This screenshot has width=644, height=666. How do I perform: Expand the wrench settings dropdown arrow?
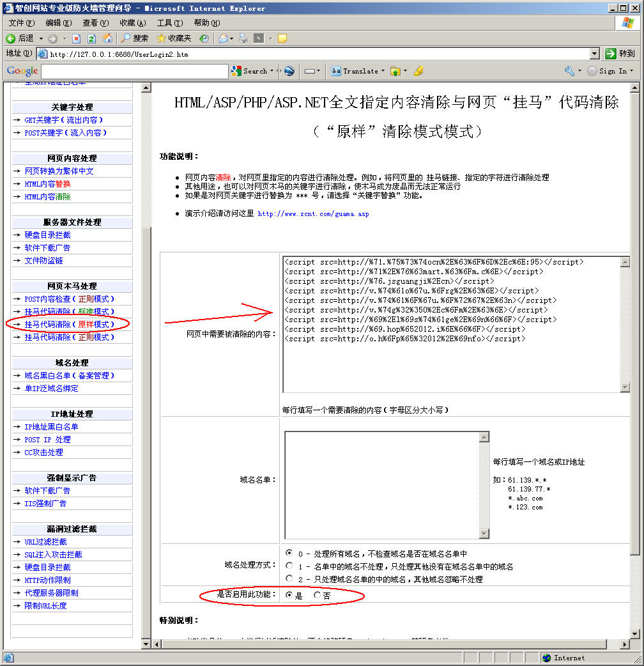[579, 71]
